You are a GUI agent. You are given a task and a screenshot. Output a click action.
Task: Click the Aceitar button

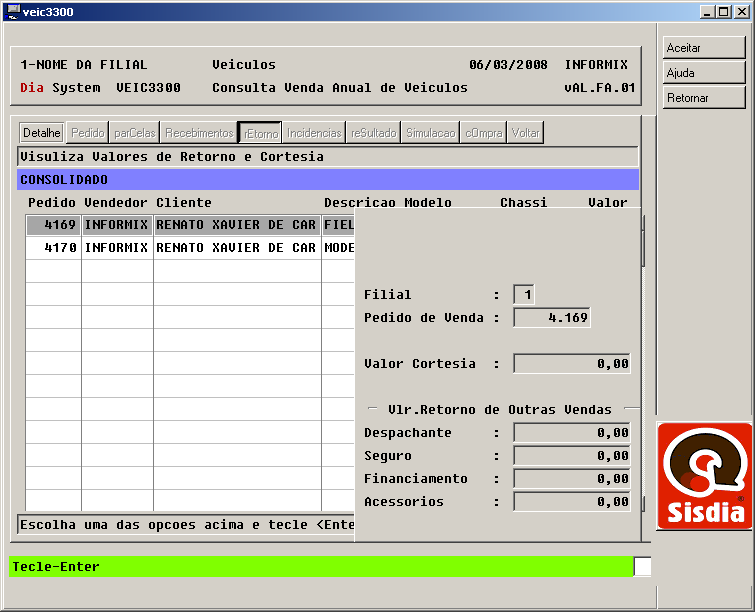coord(704,48)
